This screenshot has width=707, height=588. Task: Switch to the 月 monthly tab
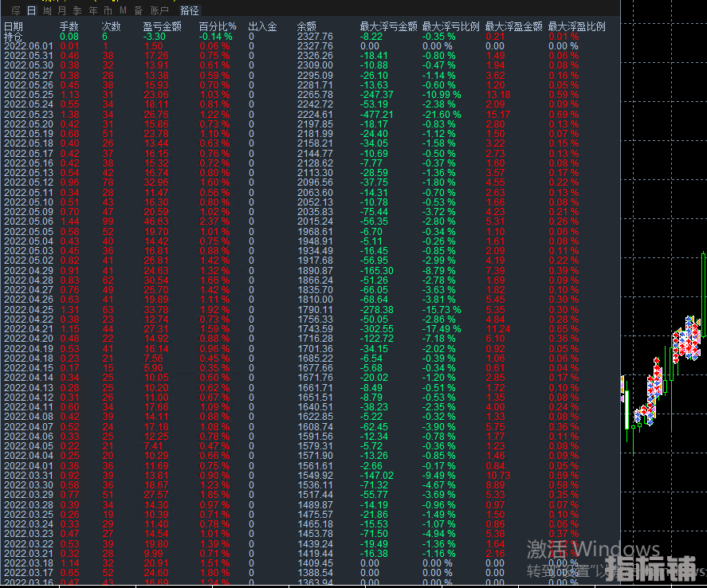pos(62,11)
